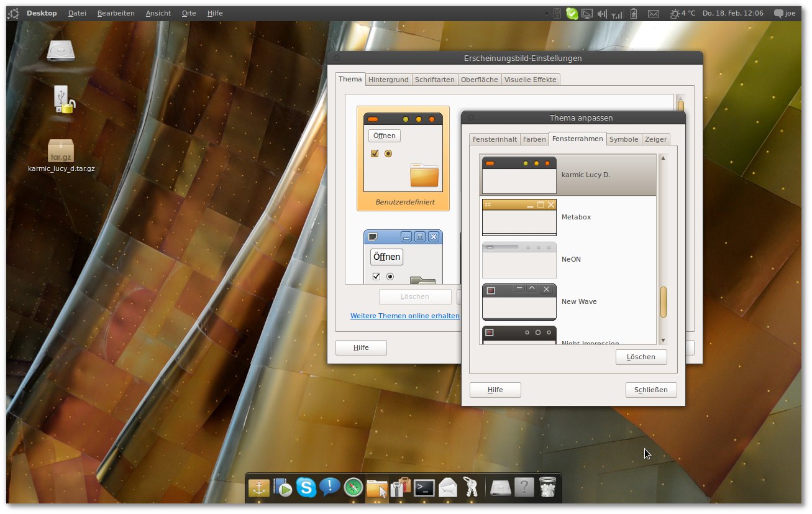The width and height of the screenshot is (812, 514).
Task: Switch to the Fensterinhalt tab
Action: 495,139
